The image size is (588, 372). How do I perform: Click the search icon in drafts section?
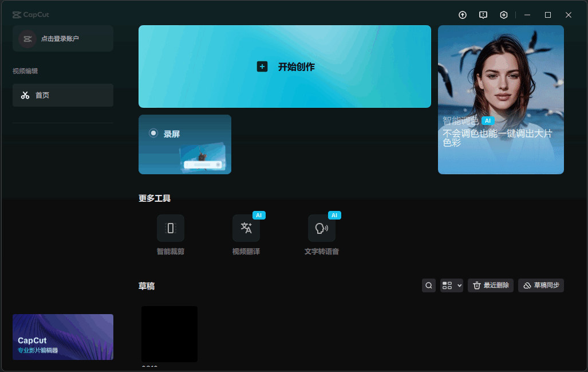[x=429, y=285]
